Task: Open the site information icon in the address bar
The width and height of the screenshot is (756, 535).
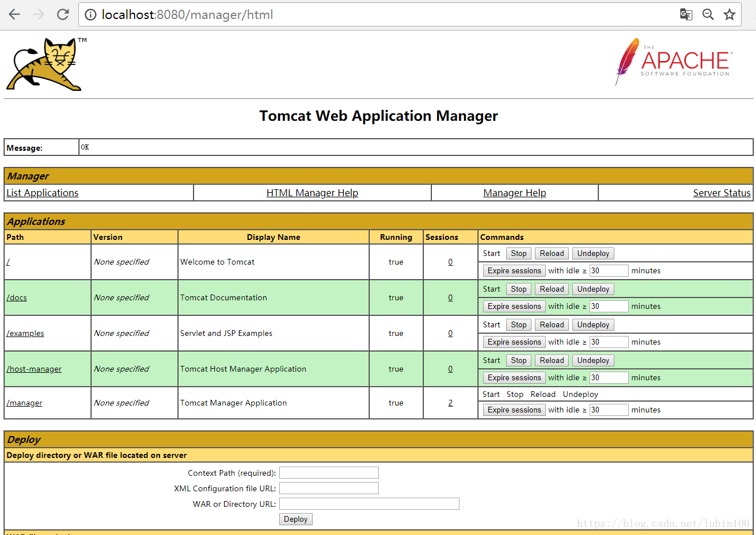Action: click(x=90, y=14)
